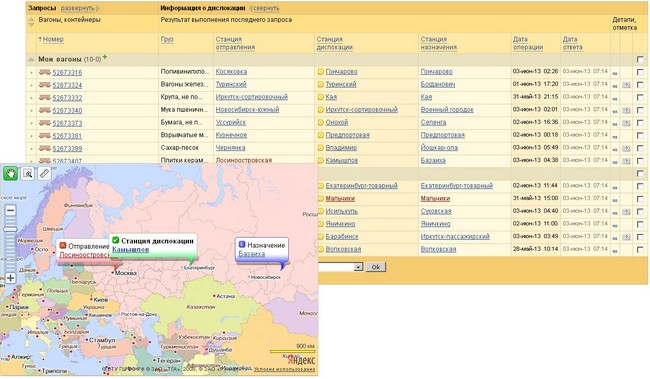
Task: Open the map icon in row 52673324
Action: (626, 85)
